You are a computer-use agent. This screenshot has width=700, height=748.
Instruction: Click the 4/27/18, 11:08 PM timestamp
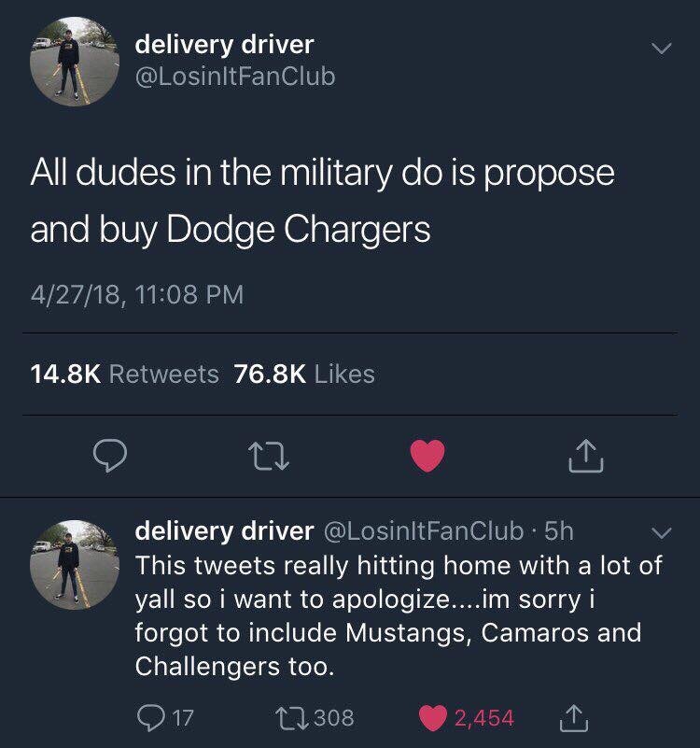[137, 294]
